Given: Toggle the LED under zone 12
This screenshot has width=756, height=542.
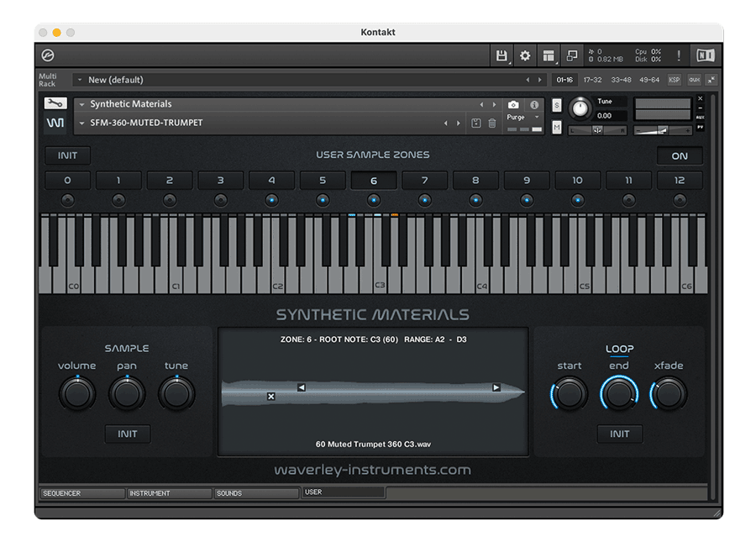Looking at the screenshot, I should pos(680,200).
